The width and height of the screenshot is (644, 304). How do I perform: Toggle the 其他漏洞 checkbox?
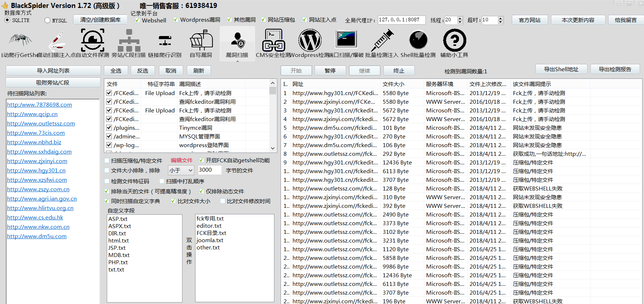[229, 20]
